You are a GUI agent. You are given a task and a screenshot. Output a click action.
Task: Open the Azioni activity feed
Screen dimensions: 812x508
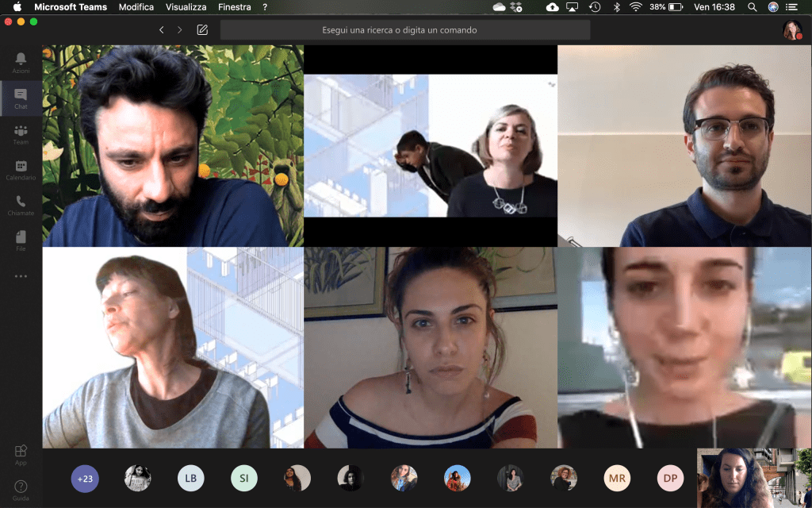tap(21, 62)
